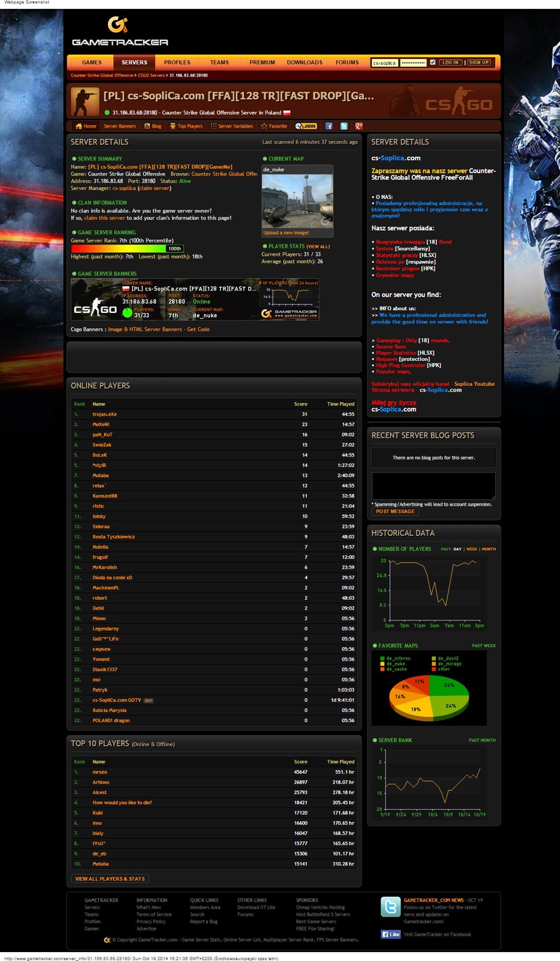The height and width of the screenshot is (961, 560).
Task: Open the SERVERS menu
Action: 135,62
